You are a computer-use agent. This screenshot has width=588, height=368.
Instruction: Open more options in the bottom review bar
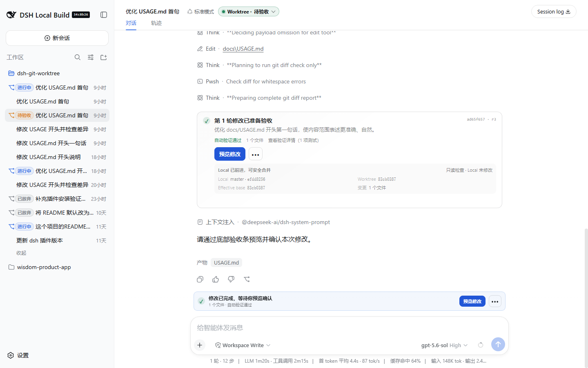(x=495, y=301)
